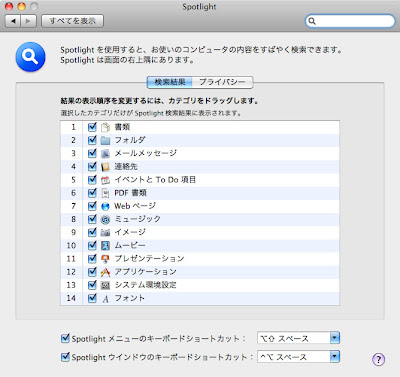Select the イベントと To Do 項目 row text
This screenshot has height=377, width=400.
point(155,180)
